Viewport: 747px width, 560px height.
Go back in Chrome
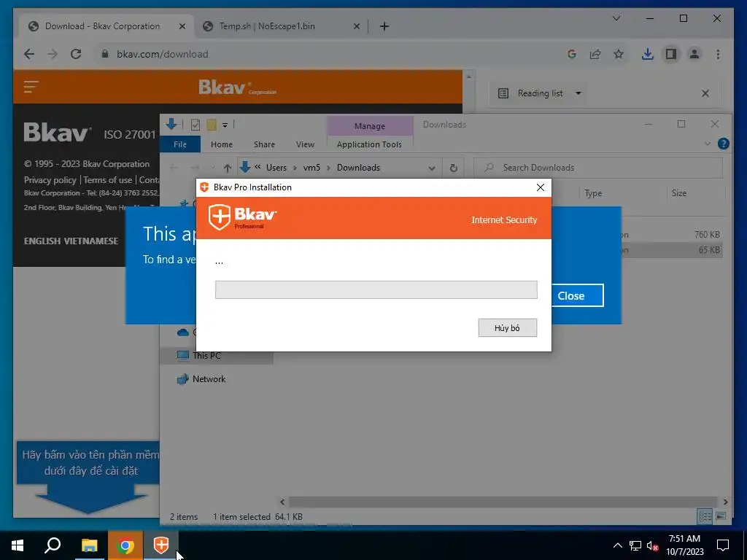[x=29, y=54]
